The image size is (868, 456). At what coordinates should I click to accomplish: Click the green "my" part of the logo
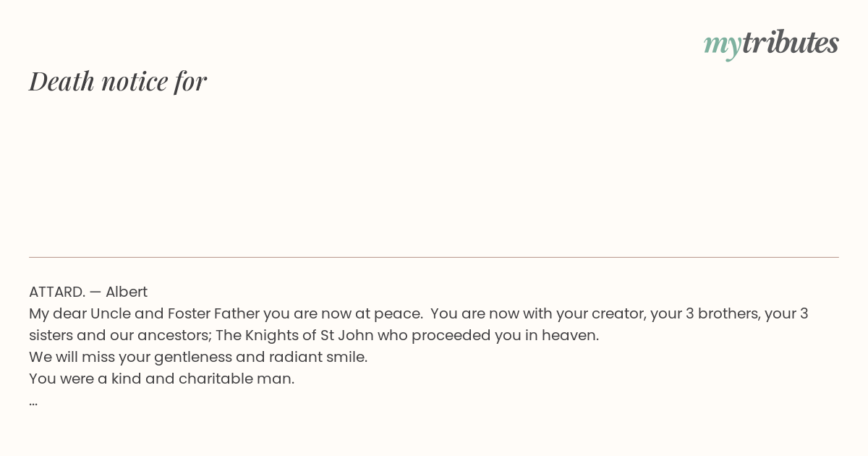click(x=723, y=46)
